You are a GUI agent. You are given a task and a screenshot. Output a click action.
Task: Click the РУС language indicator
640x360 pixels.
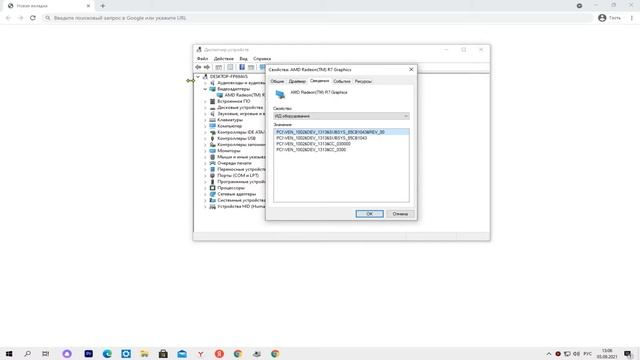(588, 354)
